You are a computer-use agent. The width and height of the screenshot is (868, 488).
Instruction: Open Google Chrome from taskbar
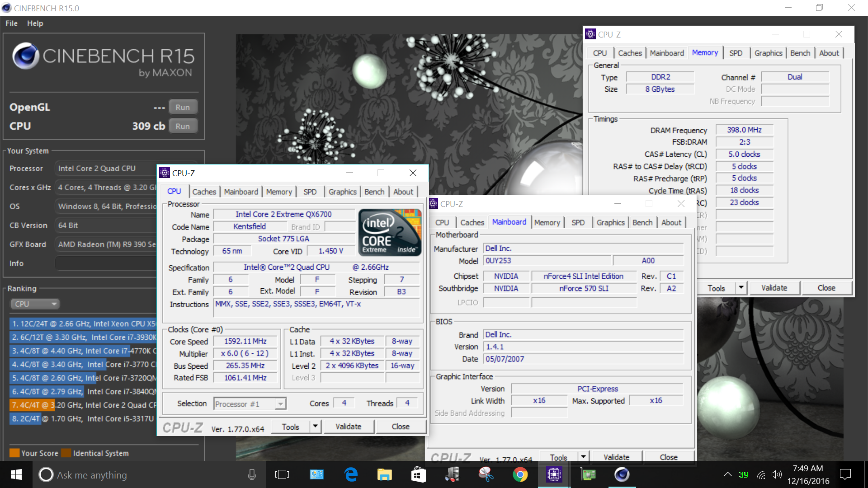tap(520, 474)
